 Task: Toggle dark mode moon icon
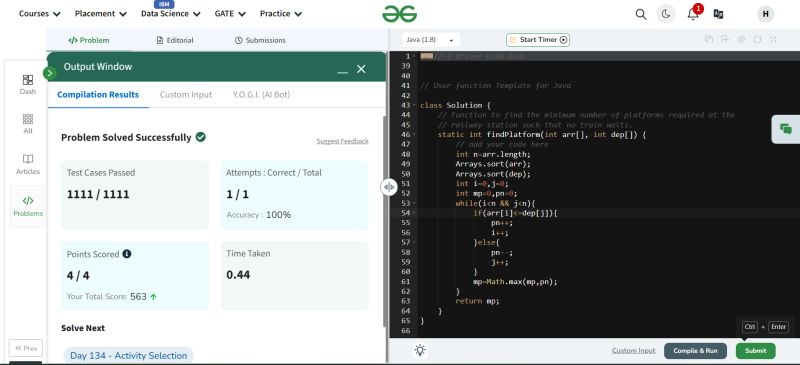coord(666,14)
